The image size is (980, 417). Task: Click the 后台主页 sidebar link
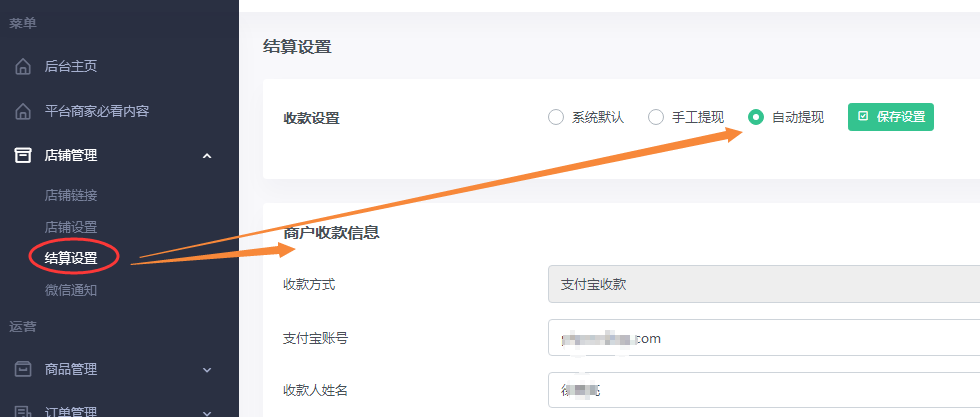point(71,67)
